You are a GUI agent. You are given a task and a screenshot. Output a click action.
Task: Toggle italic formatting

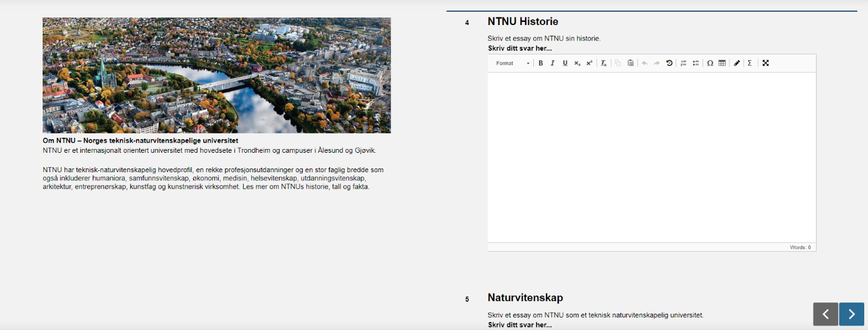(x=553, y=63)
